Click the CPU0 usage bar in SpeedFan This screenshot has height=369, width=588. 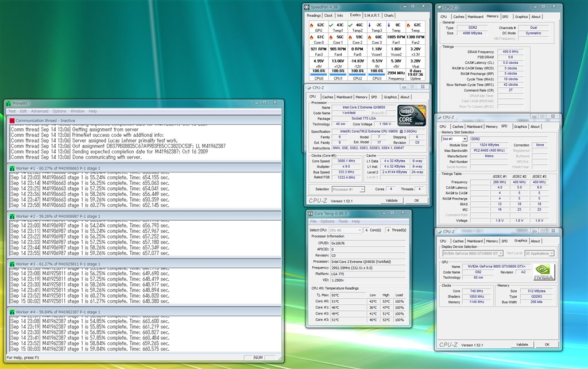[319, 75]
